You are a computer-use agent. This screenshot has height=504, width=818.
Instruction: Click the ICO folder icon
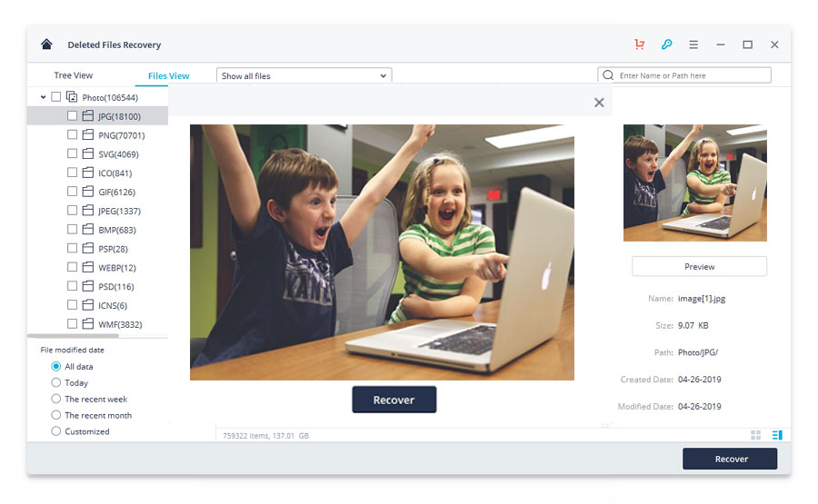click(x=88, y=173)
